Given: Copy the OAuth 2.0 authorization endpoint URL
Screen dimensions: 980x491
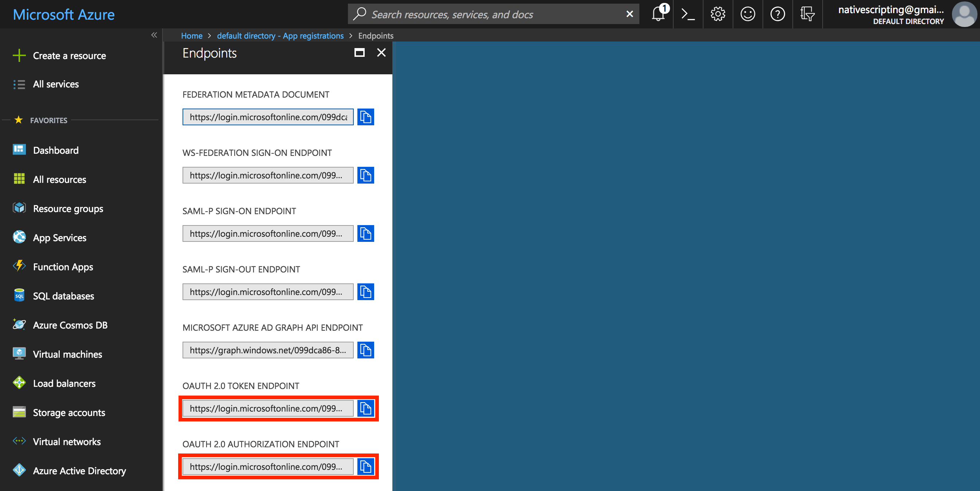Looking at the screenshot, I should pyautogui.click(x=365, y=467).
